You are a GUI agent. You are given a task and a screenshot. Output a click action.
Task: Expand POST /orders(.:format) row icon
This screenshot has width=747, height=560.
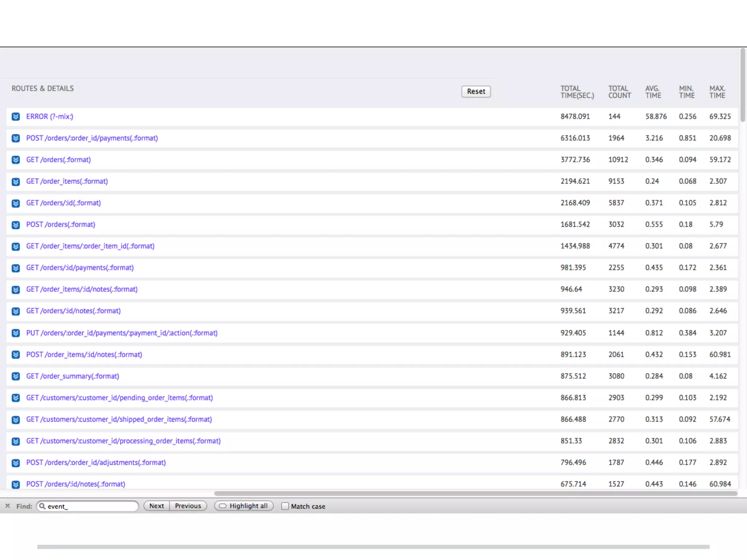[16, 225]
